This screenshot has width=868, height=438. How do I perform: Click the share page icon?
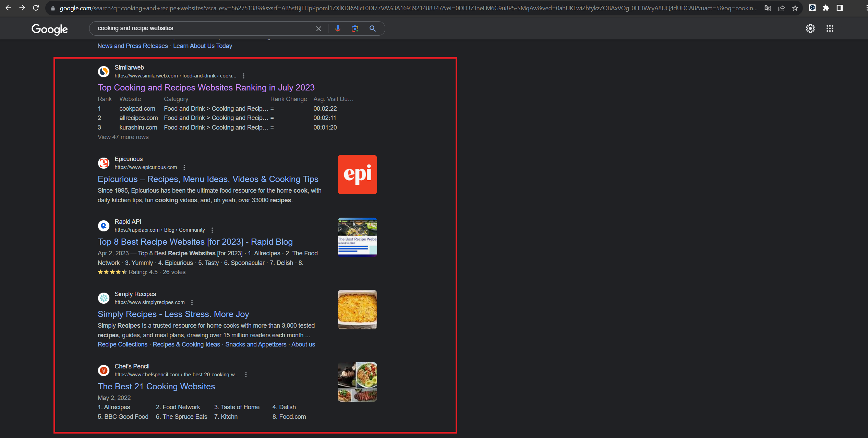pos(781,8)
